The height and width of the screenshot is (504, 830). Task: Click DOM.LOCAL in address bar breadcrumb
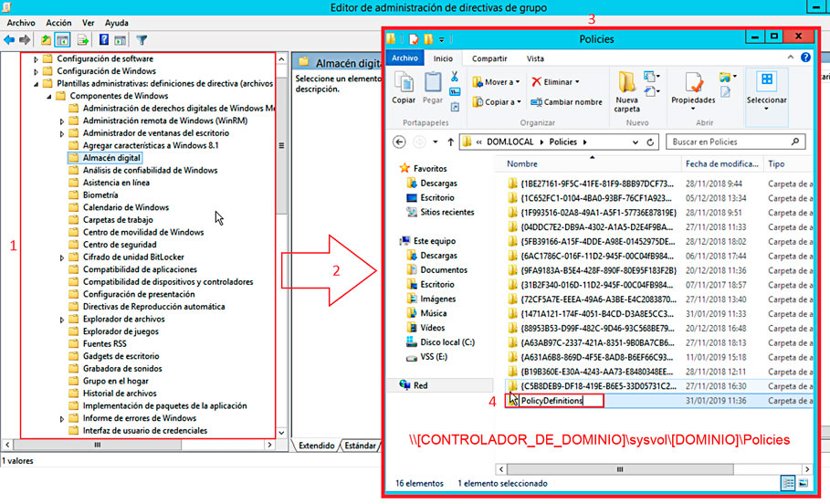click(510, 142)
